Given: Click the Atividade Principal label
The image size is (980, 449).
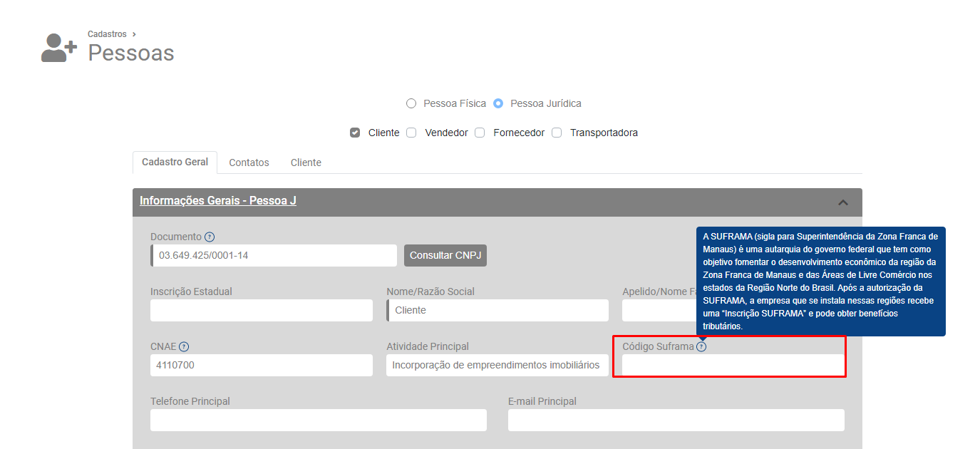Looking at the screenshot, I should click(428, 346).
